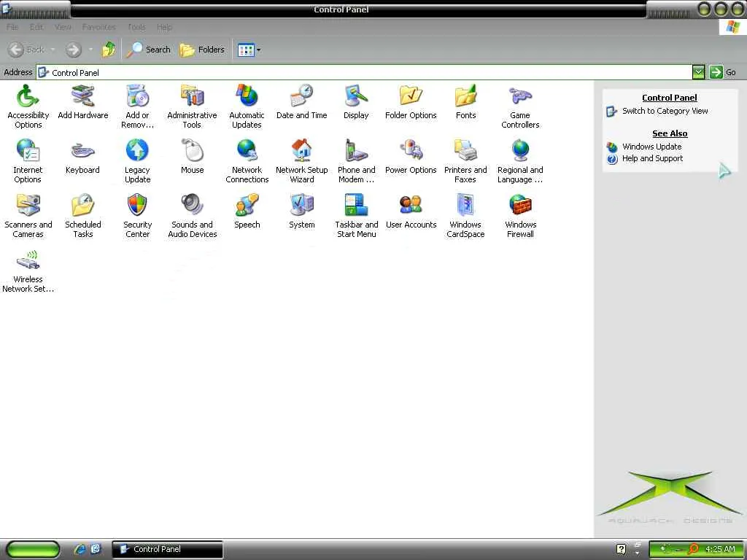Open Windows Update link
This screenshot has width=747, height=560.
(x=651, y=147)
